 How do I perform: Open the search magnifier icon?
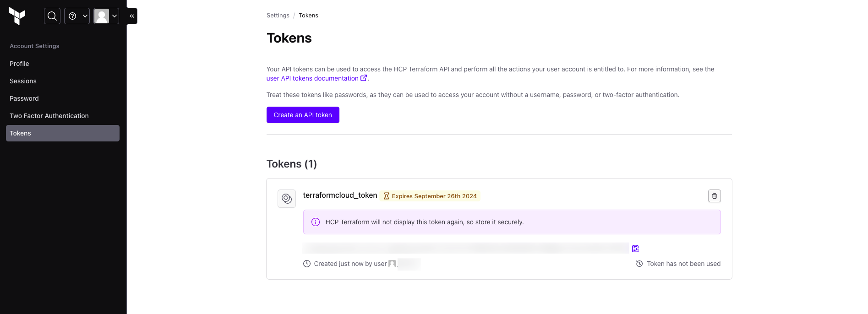click(x=52, y=16)
